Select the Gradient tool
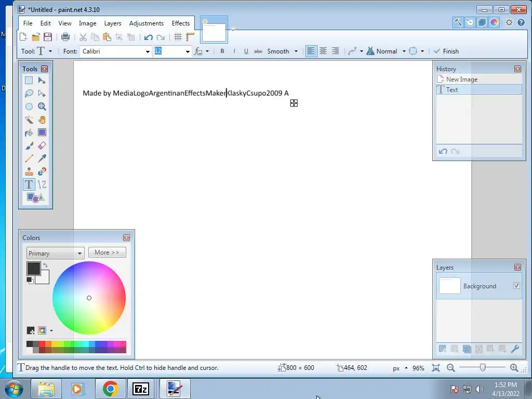 (x=42, y=132)
